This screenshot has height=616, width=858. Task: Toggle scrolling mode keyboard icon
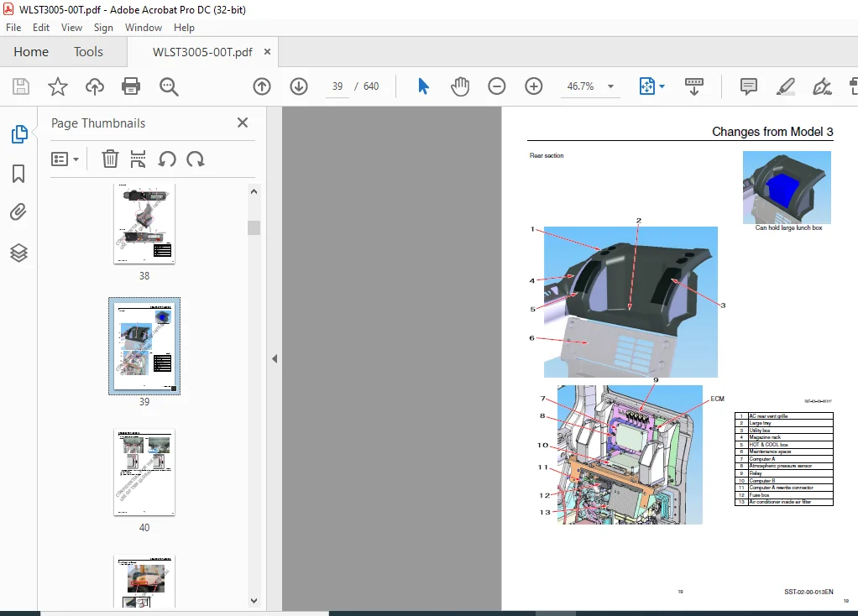[693, 86]
